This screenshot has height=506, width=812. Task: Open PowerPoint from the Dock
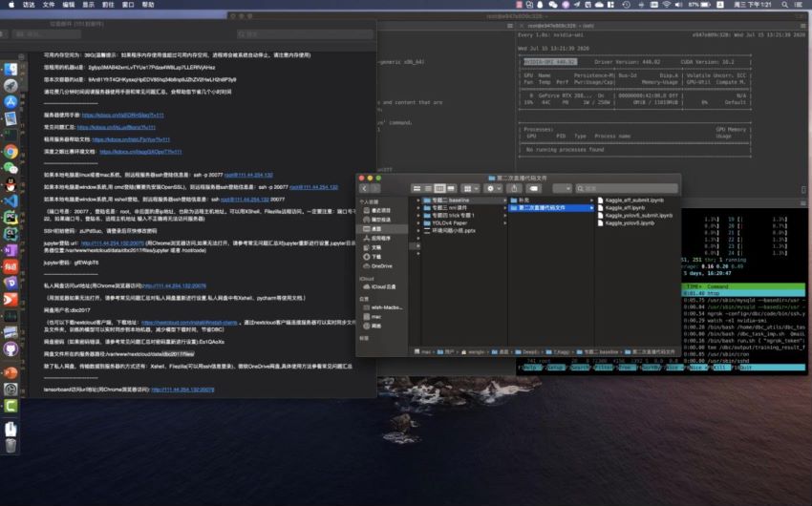pyautogui.click(x=11, y=372)
